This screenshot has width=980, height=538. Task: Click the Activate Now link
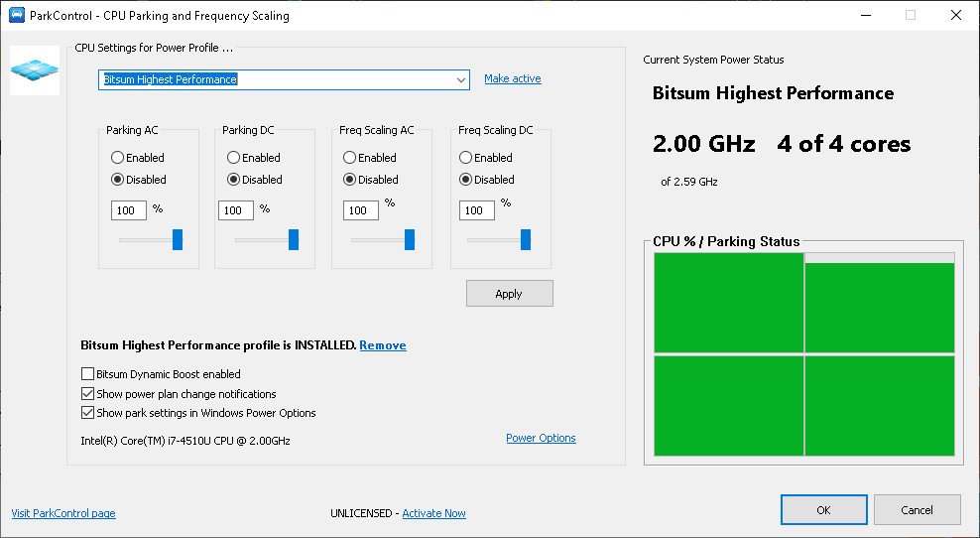point(433,513)
